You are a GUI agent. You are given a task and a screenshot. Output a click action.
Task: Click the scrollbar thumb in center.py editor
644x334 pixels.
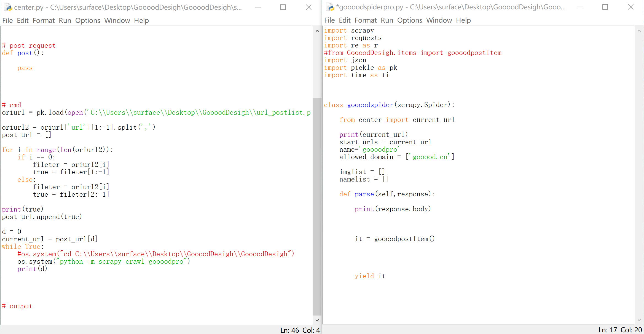(317, 206)
